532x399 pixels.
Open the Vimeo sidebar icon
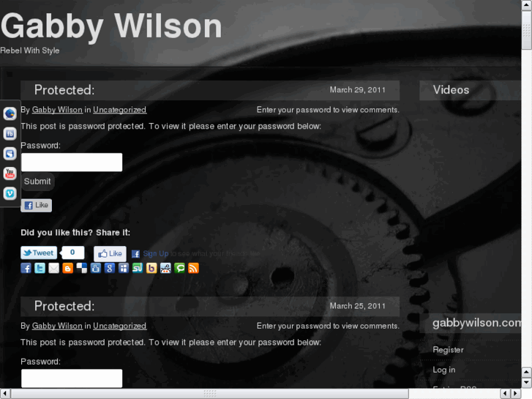(10, 193)
